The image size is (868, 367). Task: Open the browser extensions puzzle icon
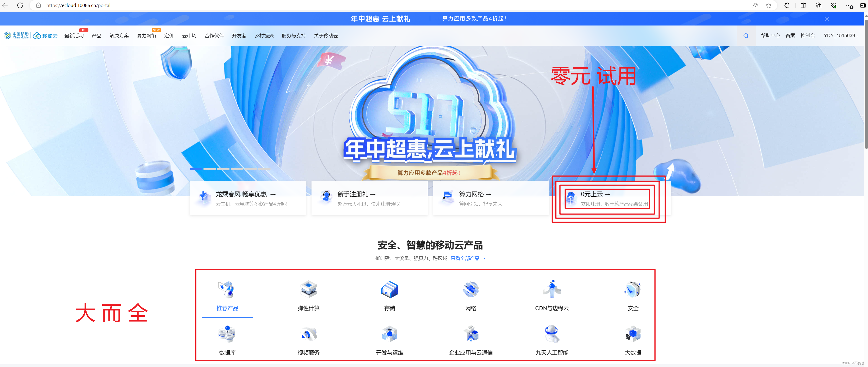click(x=787, y=5)
